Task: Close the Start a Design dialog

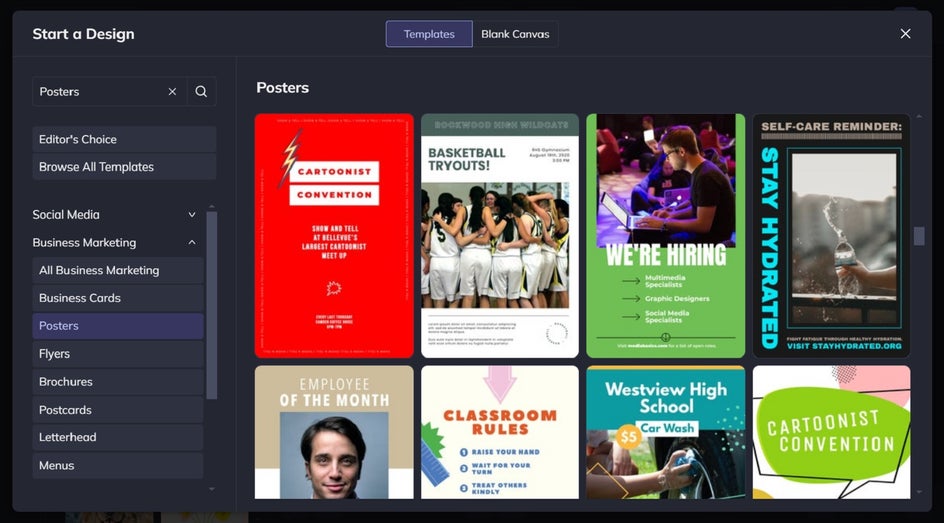Action: pyautogui.click(x=905, y=34)
